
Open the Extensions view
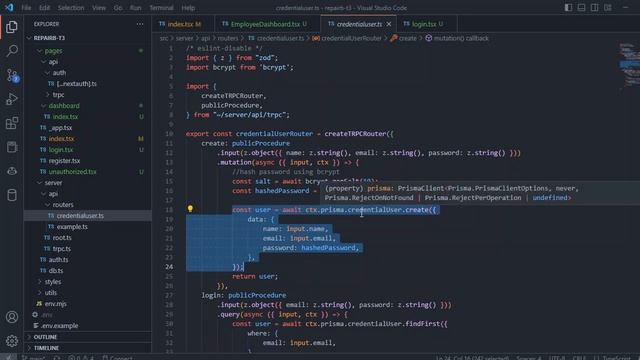pyautogui.click(x=12, y=123)
